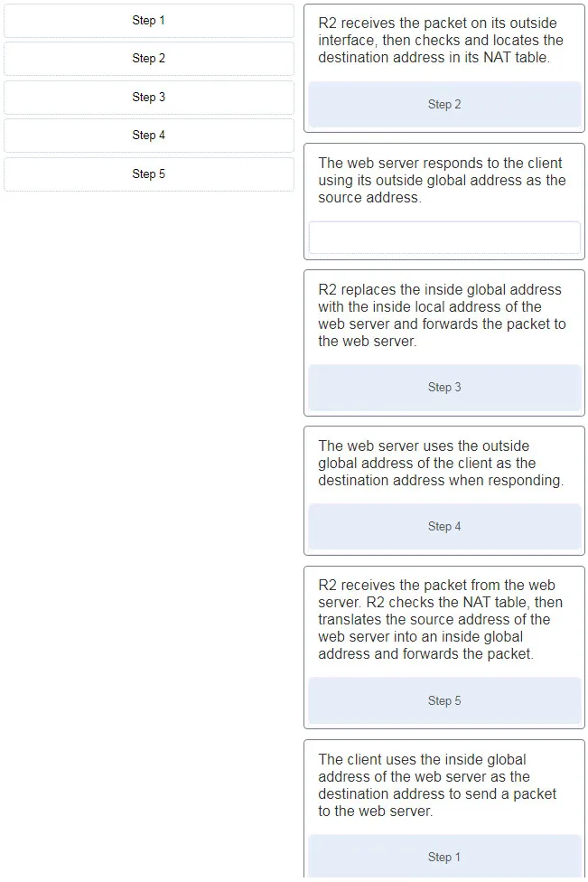Click placed Step 4 chip under outside global address card

click(444, 527)
